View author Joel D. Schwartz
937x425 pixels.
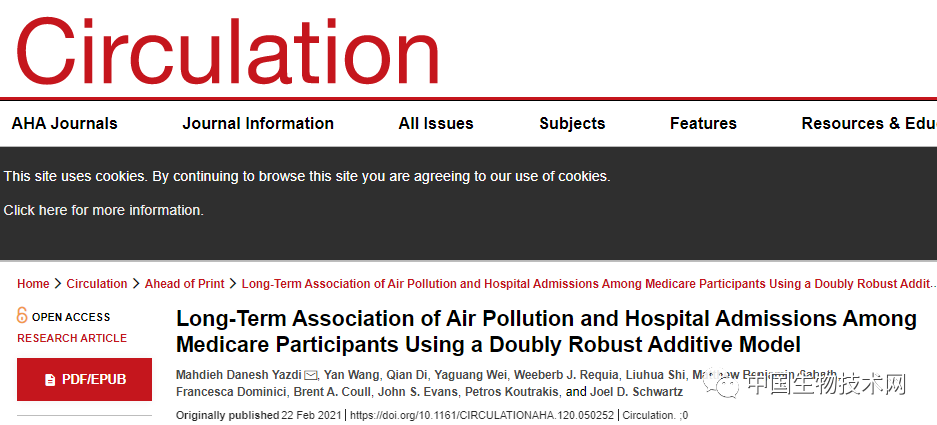(x=635, y=392)
